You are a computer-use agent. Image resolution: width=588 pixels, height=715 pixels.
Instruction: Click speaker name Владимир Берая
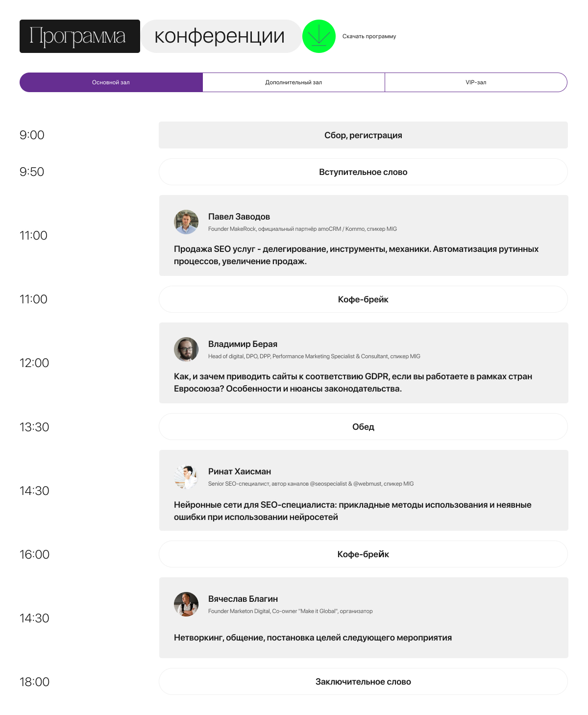point(243,344)
